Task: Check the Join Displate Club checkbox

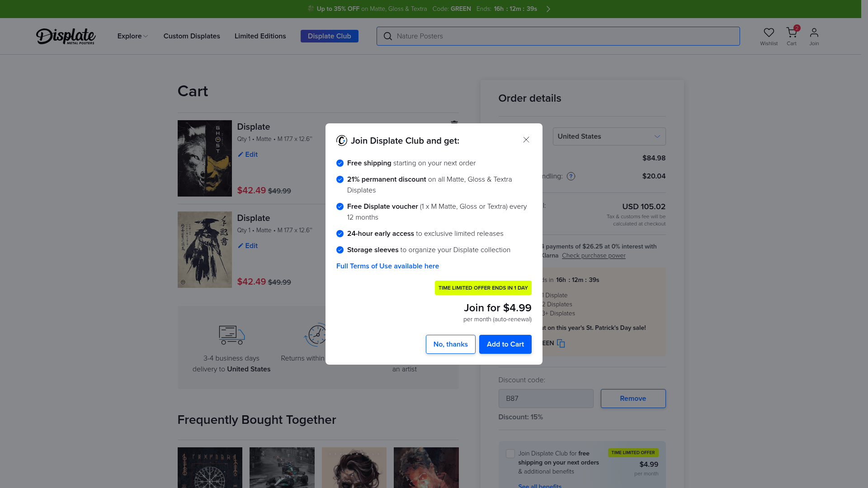Action: [x=510, y=454]
